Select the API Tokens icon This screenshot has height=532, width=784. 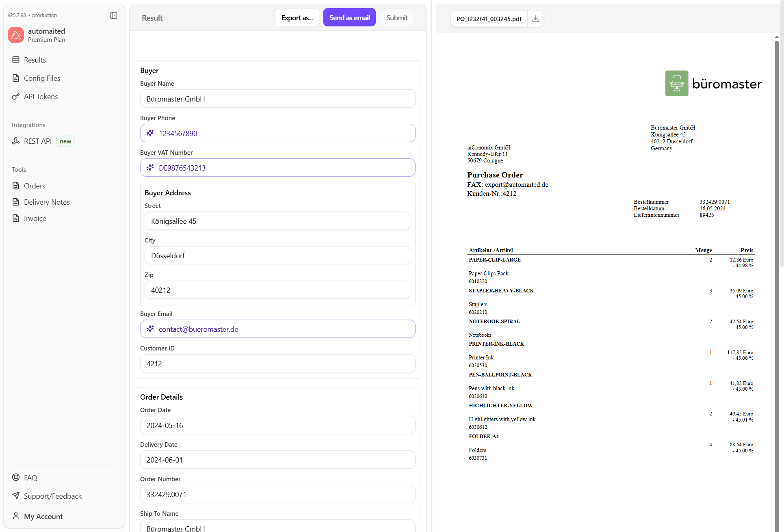point(15,96)
